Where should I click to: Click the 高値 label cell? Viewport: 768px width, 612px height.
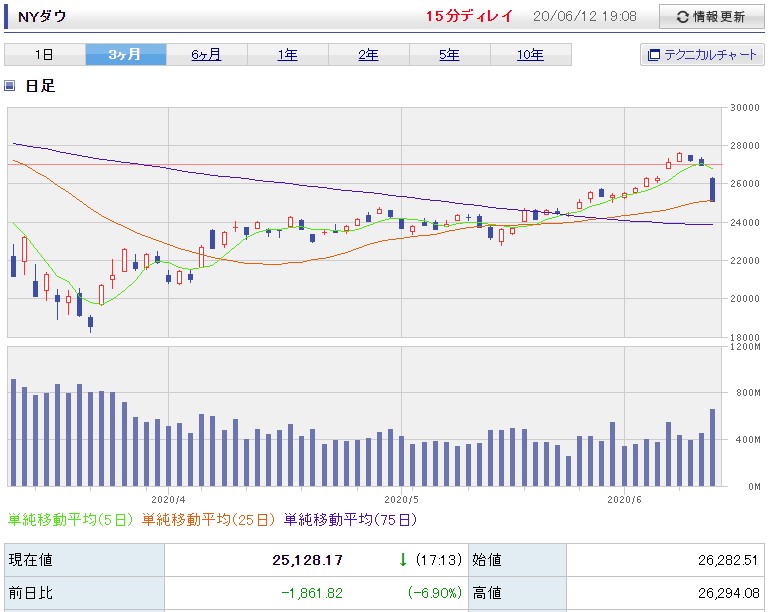[517, 593]
